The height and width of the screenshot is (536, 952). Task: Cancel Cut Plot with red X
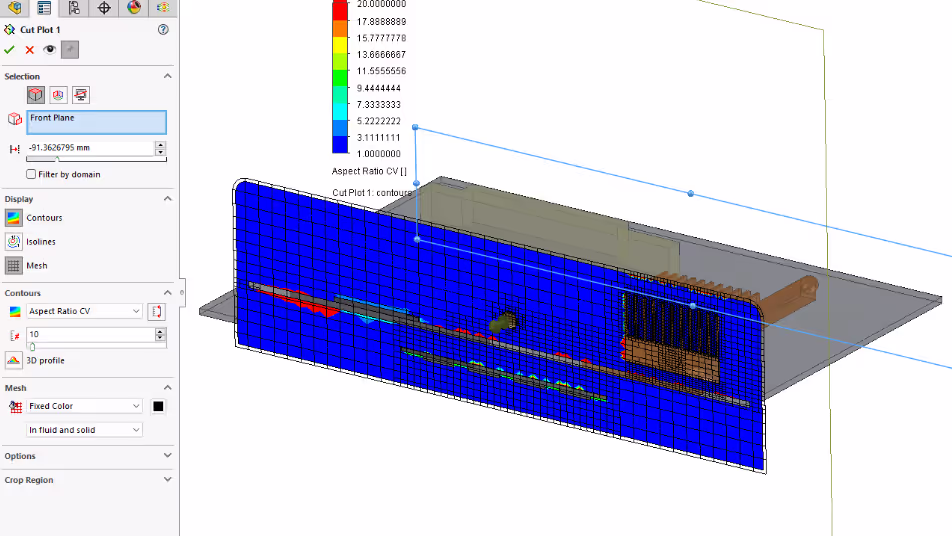[29, 50]
